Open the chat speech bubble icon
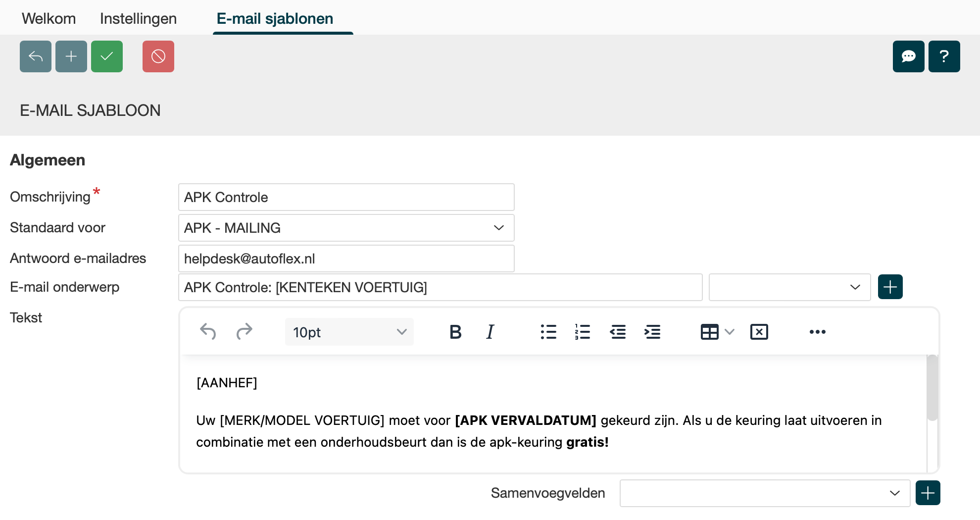 pyautogui.click(x=908, y=56)
